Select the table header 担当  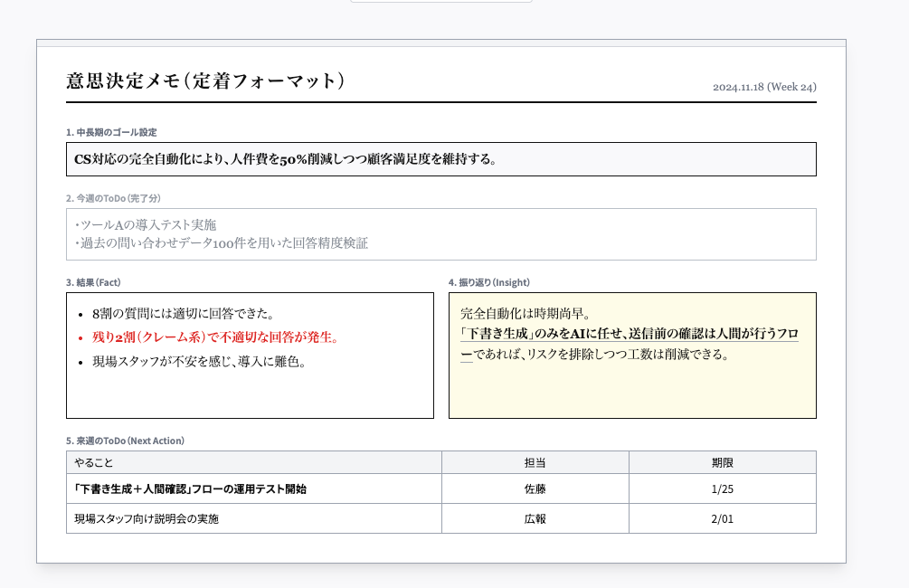[x=534, y=462]
